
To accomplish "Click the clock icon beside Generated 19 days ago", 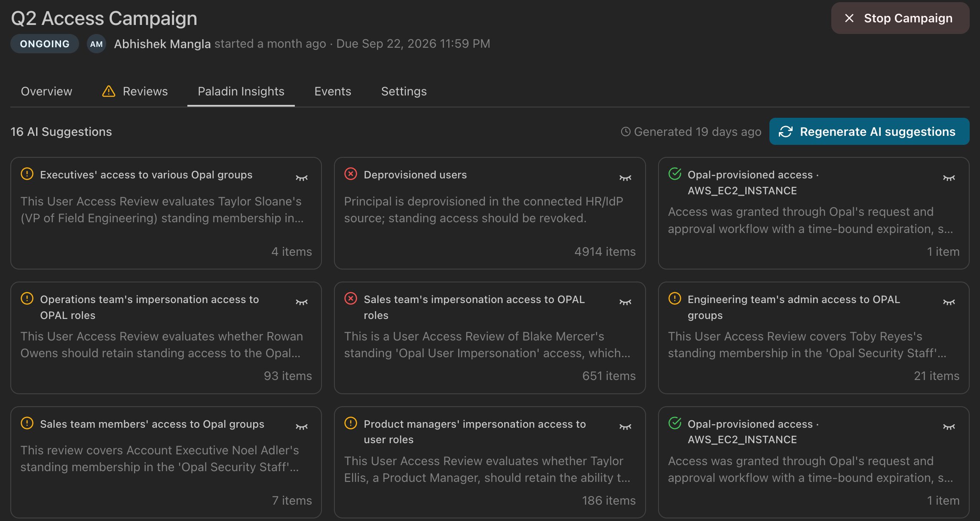I will click(626, 132).
